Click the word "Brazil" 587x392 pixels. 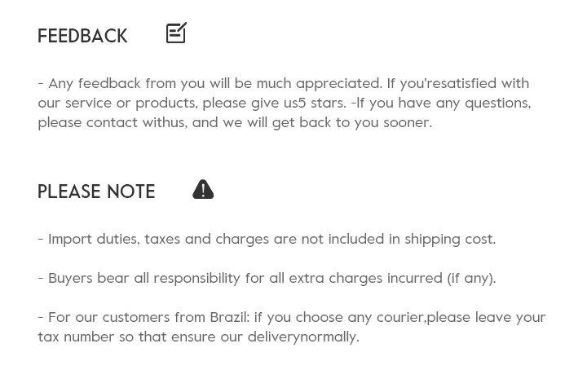click(x=229, y=317)
